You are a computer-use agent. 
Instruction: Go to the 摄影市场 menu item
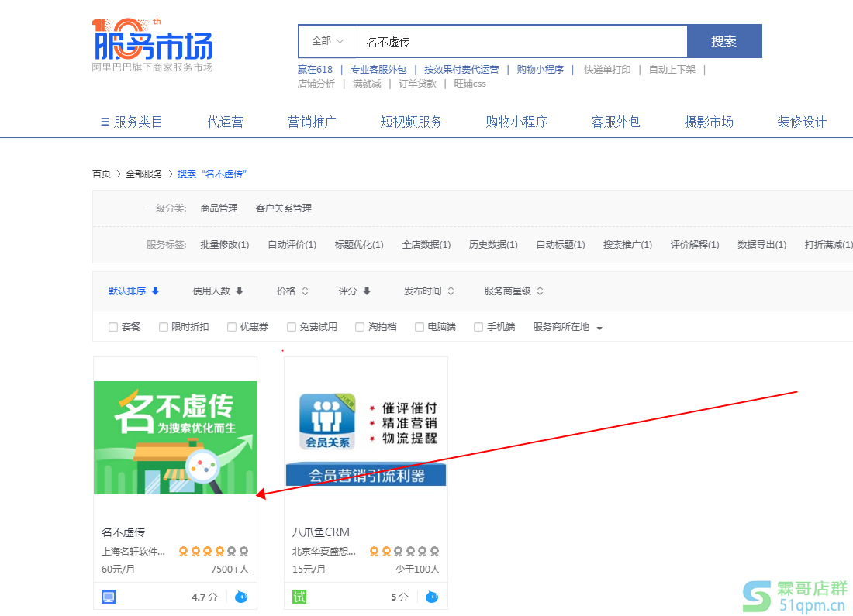point(708,122)
